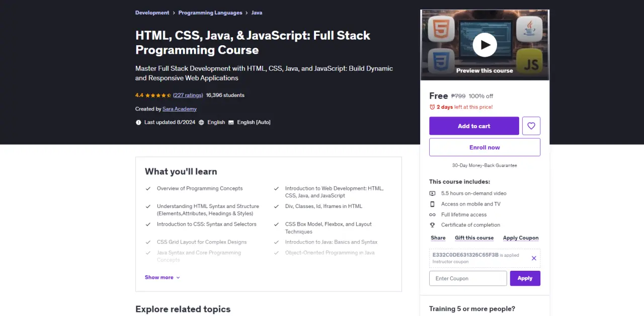Click the alarm clock icon beside 2 days
The width and height of the screenshot is (644, 316).
tap(432, 107)
